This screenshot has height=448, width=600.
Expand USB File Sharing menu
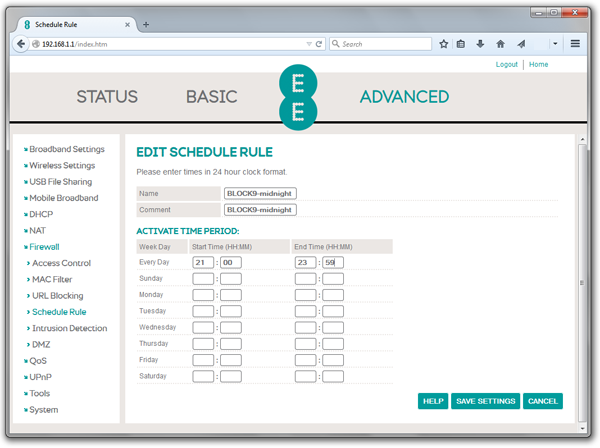point(58,182)
